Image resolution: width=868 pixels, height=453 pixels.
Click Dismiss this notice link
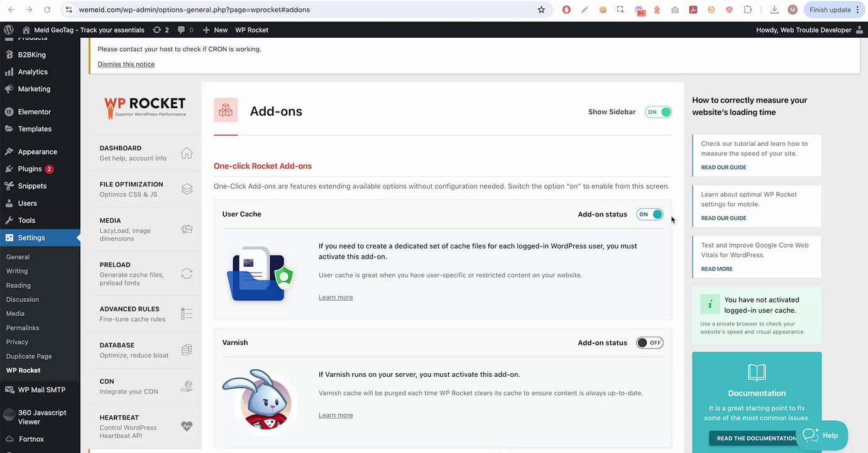[x=126, y=64]
